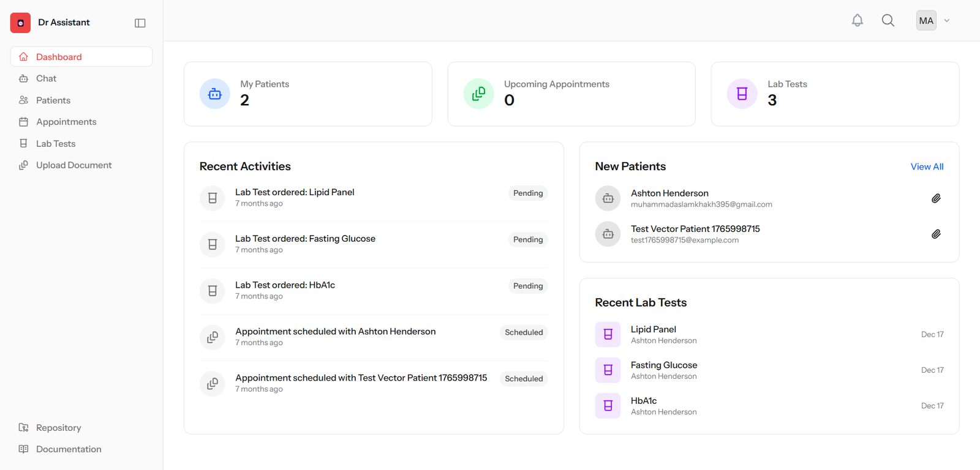Click the email test1765998715@example.com
Screen dimensions: 980x470
[685, 240]
